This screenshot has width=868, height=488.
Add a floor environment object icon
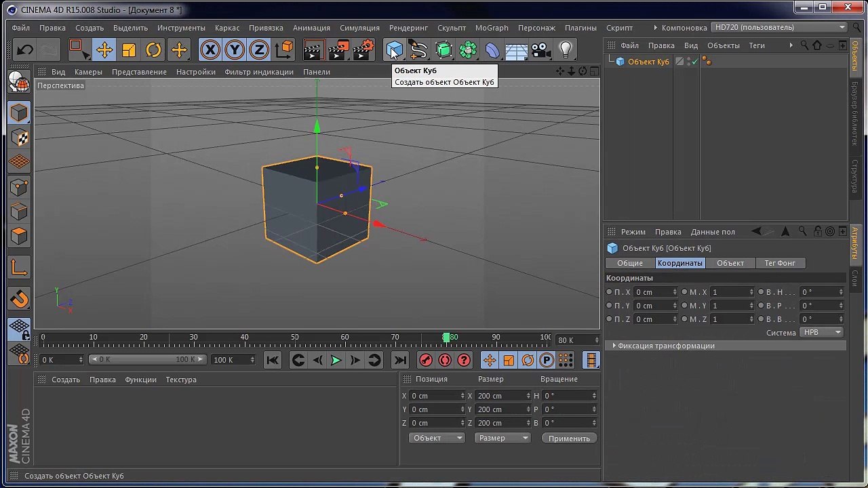(517, 49)
